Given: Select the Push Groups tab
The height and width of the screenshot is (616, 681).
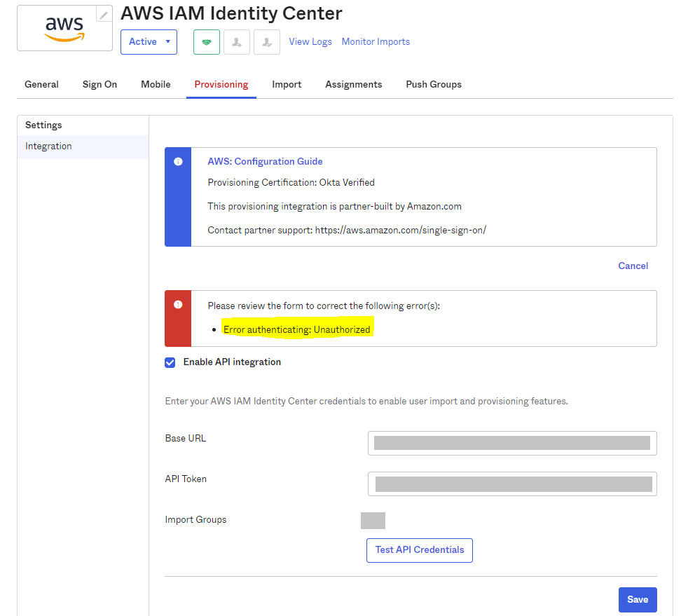Looking at the screenshot, I should [434, 84].
